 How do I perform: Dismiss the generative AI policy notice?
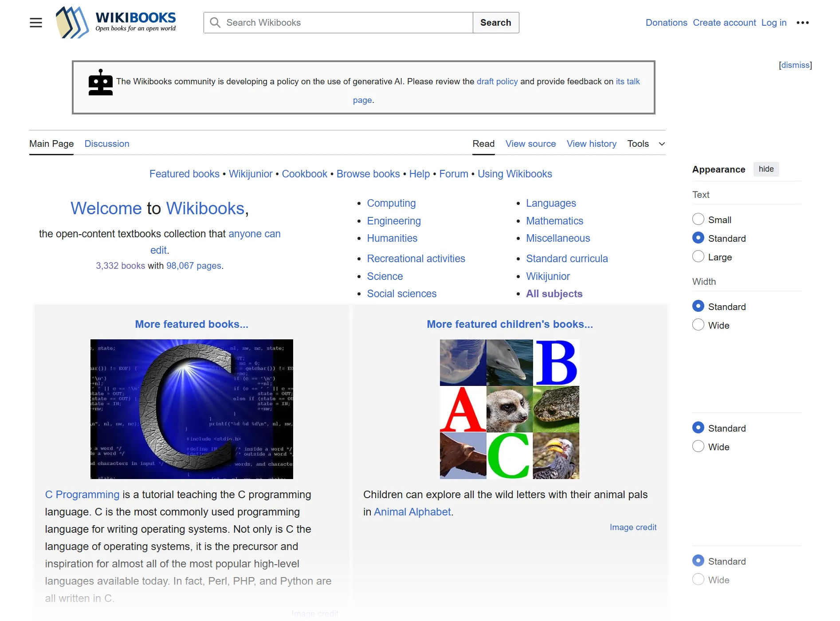(x=795, y=65)
